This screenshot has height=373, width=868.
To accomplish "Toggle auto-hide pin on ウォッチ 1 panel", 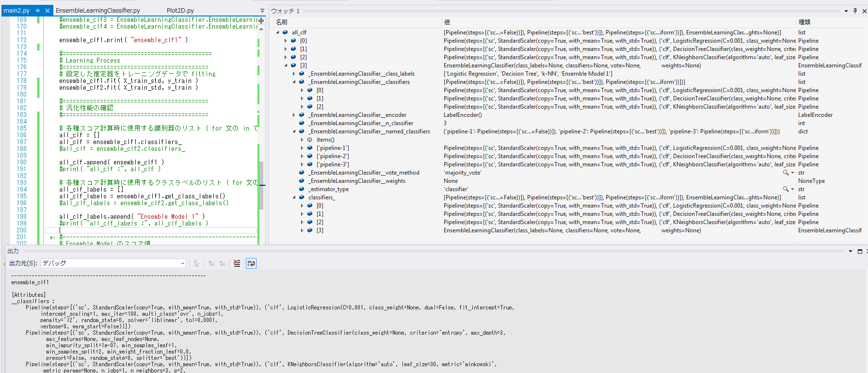I will (855, 11).
